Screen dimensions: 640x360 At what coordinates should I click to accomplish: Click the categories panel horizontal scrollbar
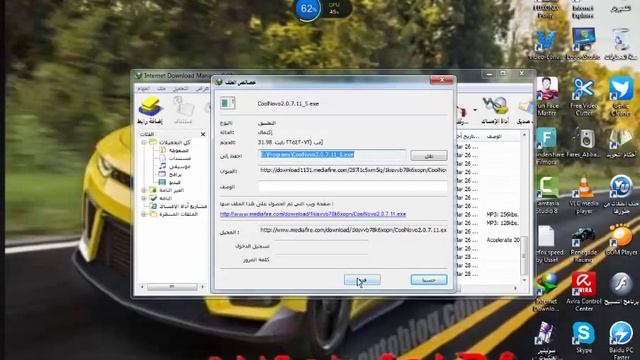click(x=172, y=287)
